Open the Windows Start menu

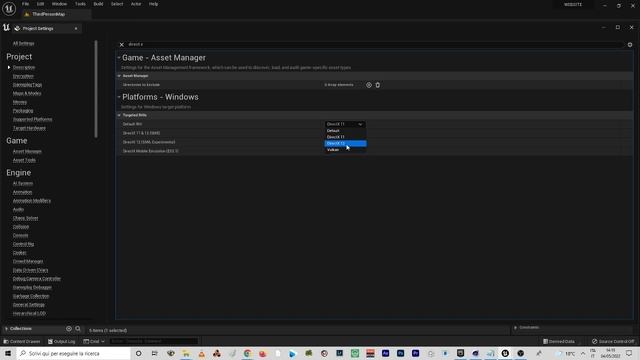(x=8, y=353)
